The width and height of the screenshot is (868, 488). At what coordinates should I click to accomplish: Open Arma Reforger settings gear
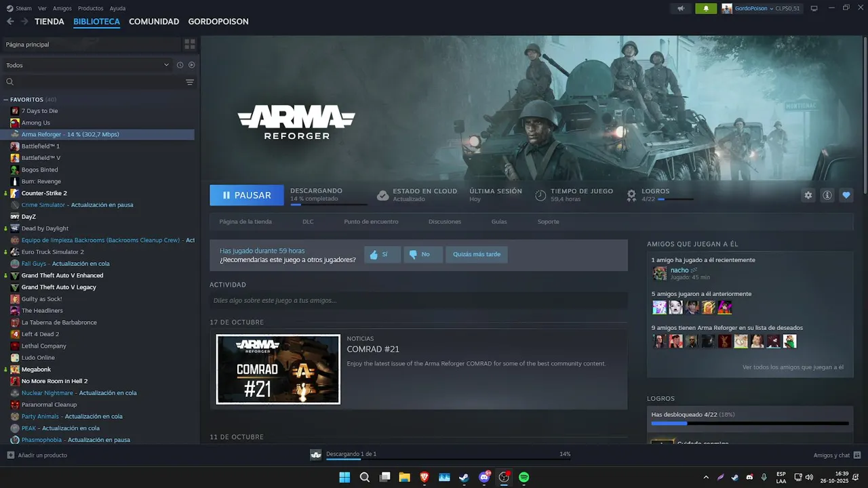coord(808,195)
